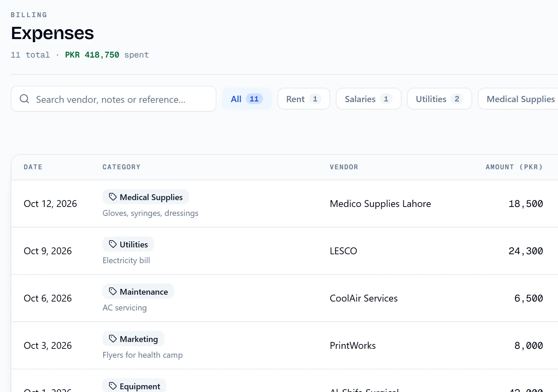Sort by the DATE column header

click(33, 167)
